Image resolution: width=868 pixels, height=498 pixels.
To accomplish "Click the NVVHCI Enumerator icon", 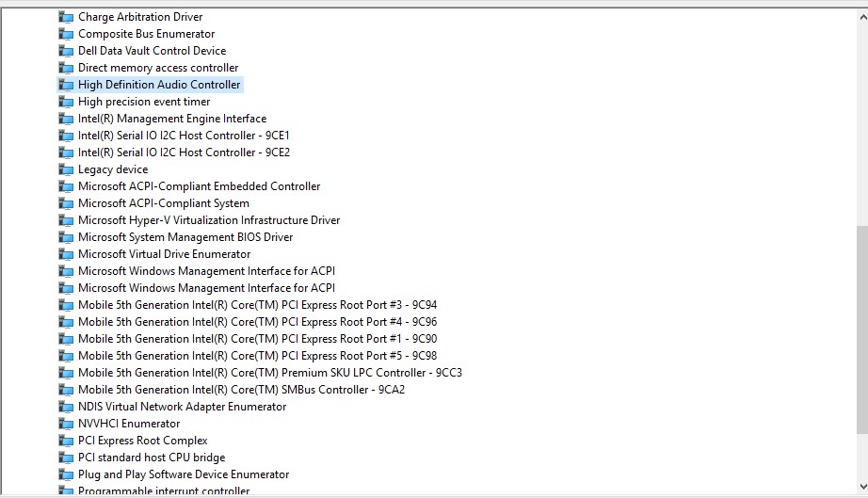I will tap(66, 425).
